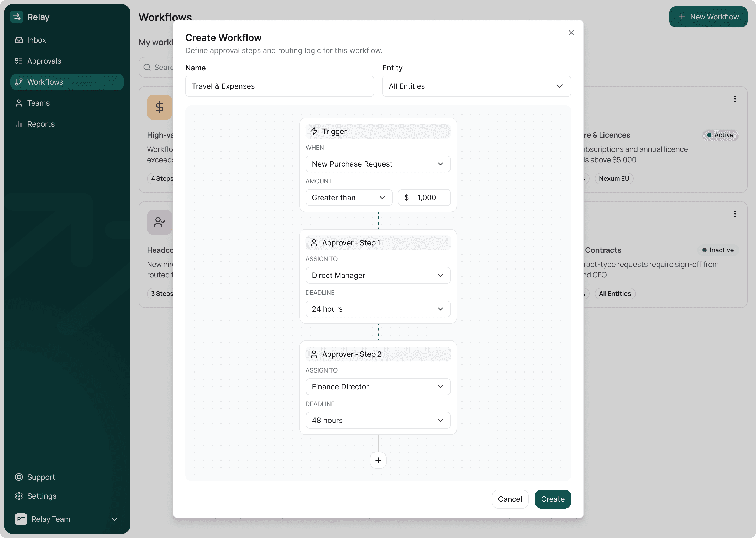This screenshot has height=538, width=756.
Task: Click the Relay logo icon
Action: [17, 17]
